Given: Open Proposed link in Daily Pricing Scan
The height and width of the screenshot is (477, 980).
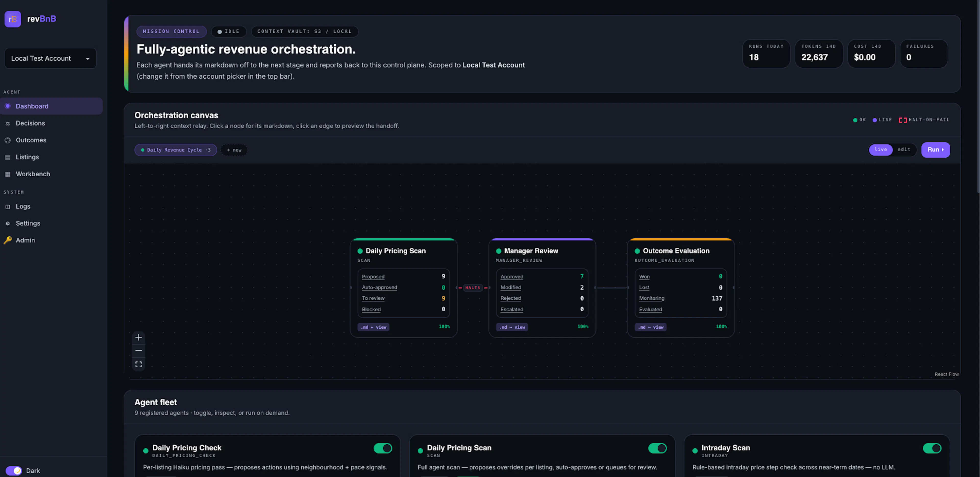Looking at the screenshot, I should (x=373, y=277).
